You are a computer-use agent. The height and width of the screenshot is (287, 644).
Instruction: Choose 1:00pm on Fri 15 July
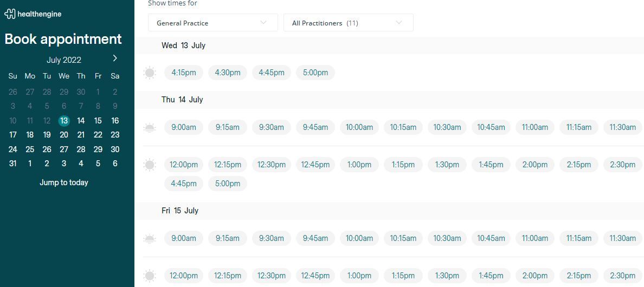point(359,276)
